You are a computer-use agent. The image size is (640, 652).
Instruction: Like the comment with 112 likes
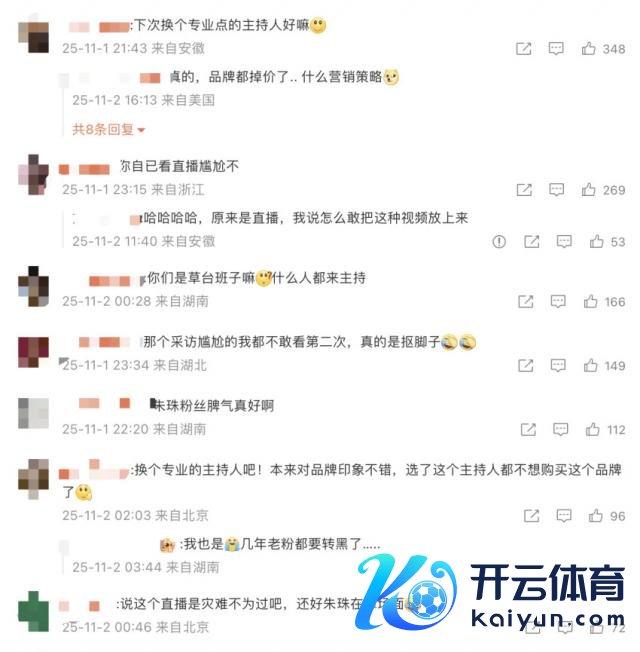tap(593, 430)
